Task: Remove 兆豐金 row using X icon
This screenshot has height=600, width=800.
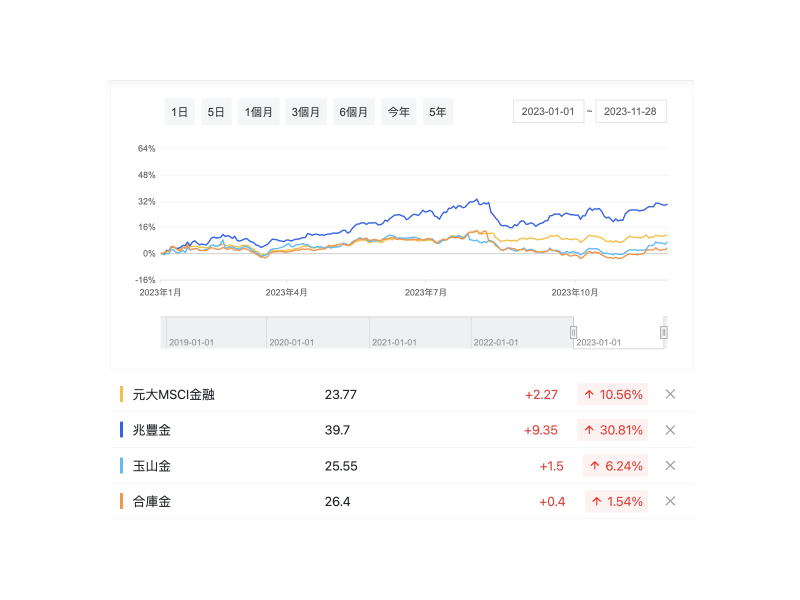Action: pyautogui.click(x=670, y=430)
